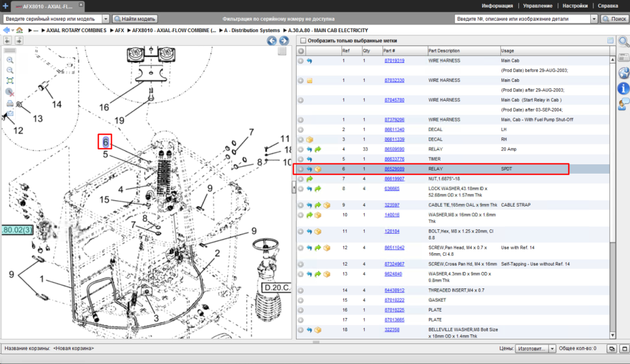Click the gray left-arrow page icon above the diagram
Screen dimensions: 630x364
coord(8,40)
